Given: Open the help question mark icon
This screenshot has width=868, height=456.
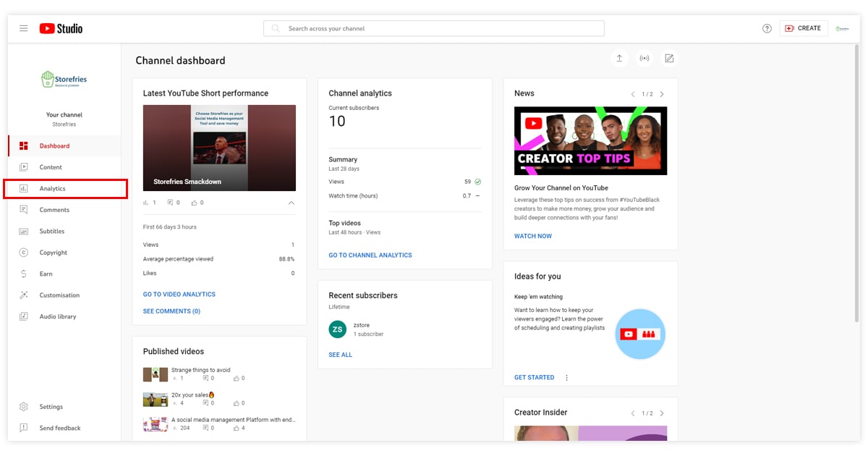Looking at the screenshot, I should [x=767, y=28].
